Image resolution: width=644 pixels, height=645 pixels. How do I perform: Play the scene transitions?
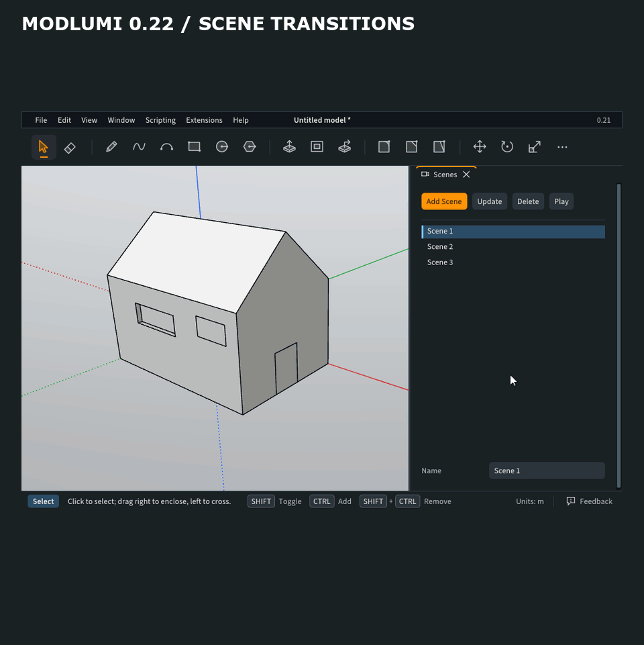[x=561, y=201]
